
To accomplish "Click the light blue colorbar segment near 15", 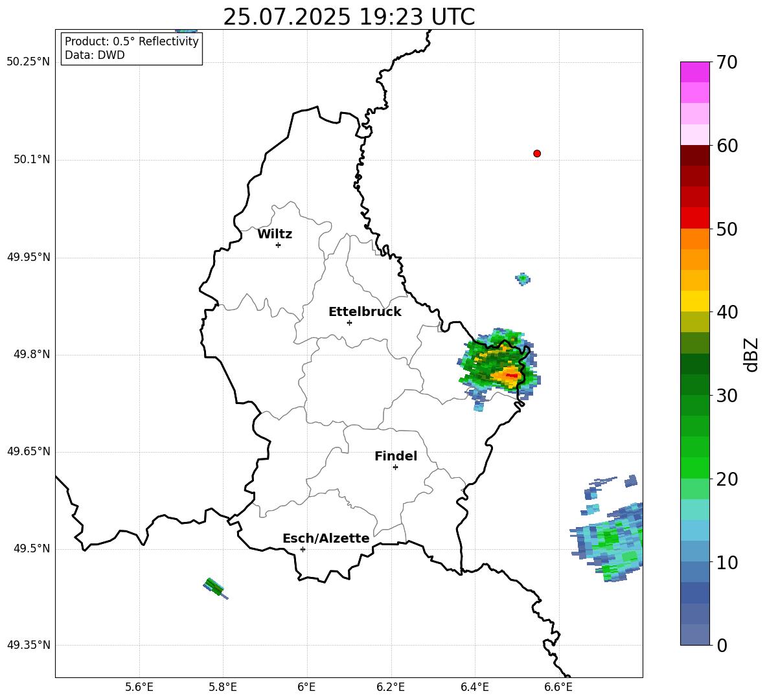I will (x=694, y=530).
